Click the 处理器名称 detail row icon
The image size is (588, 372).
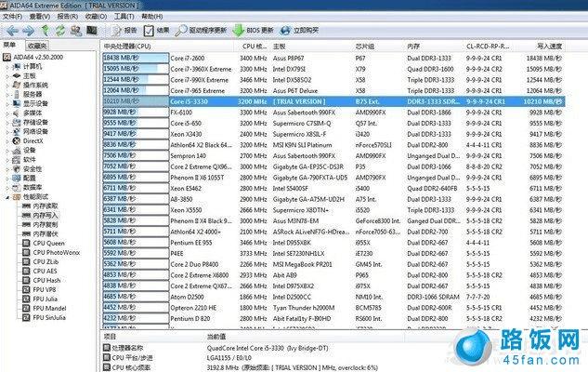point(107,348)
